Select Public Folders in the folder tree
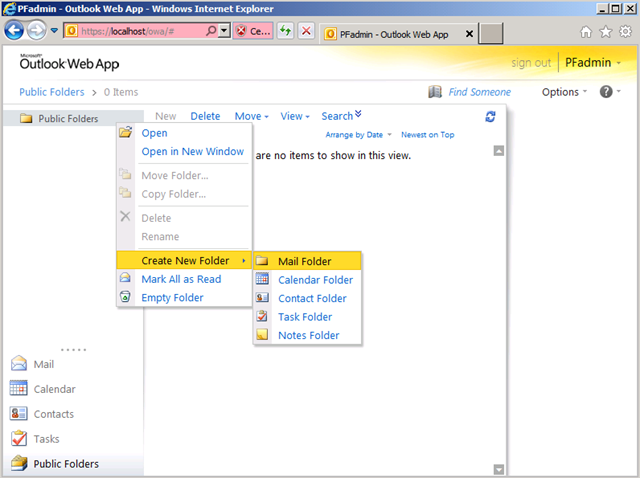The image size is (640, 478). click(x=68, y=119)
